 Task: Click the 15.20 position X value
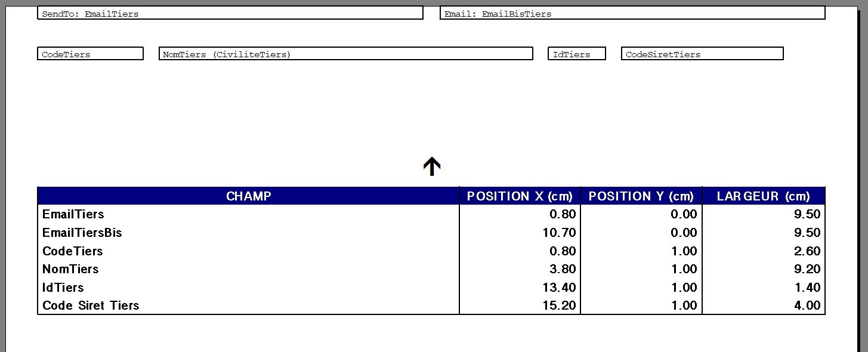559,305
